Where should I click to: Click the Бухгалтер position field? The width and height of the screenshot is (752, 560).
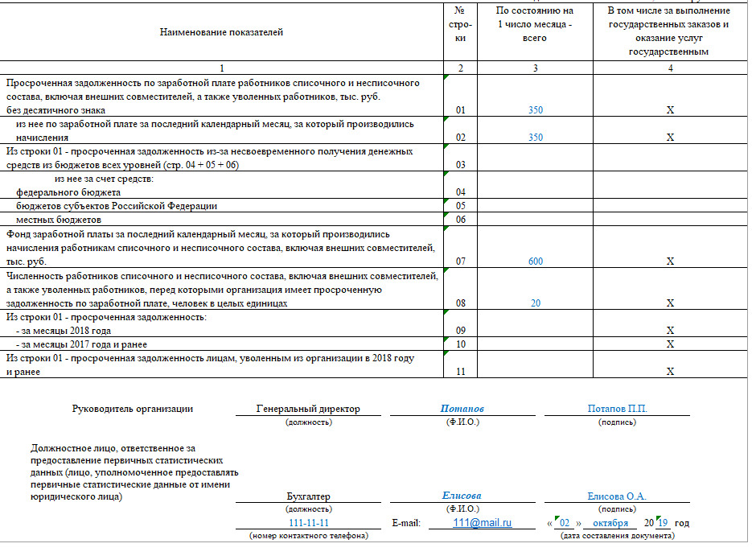click(x=309, y=496)
